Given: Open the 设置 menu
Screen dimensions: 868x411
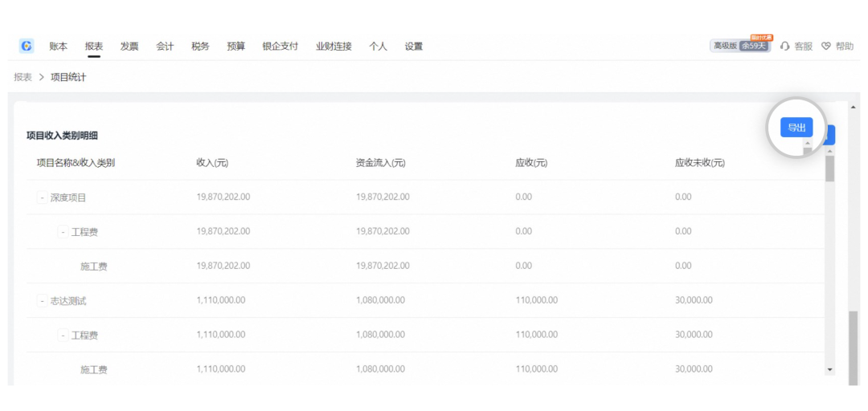Looking at the screenshot, I should point(414,47).
